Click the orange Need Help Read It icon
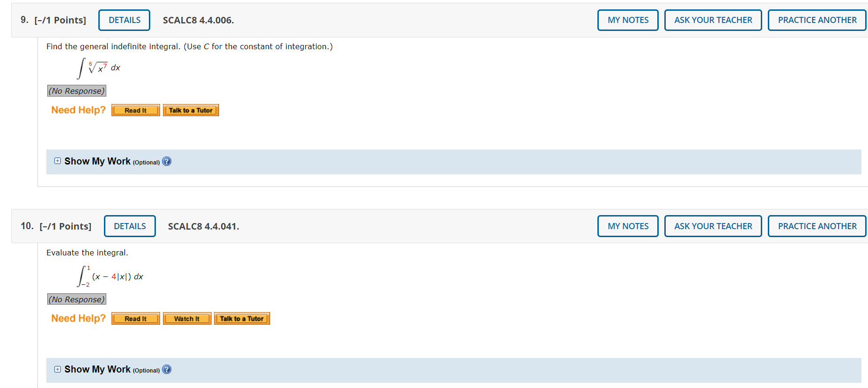This screenshot has height=388, width=868. pos(135,110)
